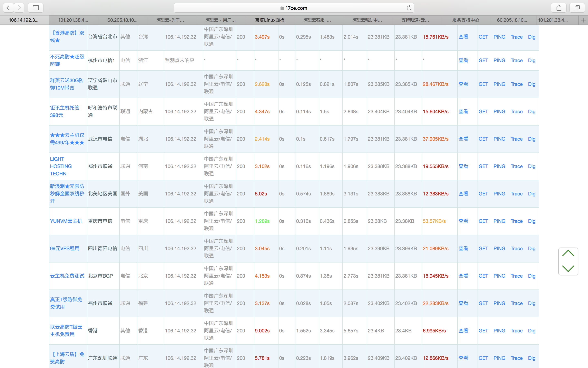Select the 37.905KB/s speed value
This screenshot has width=588, height=368.
tap(436, 139)
